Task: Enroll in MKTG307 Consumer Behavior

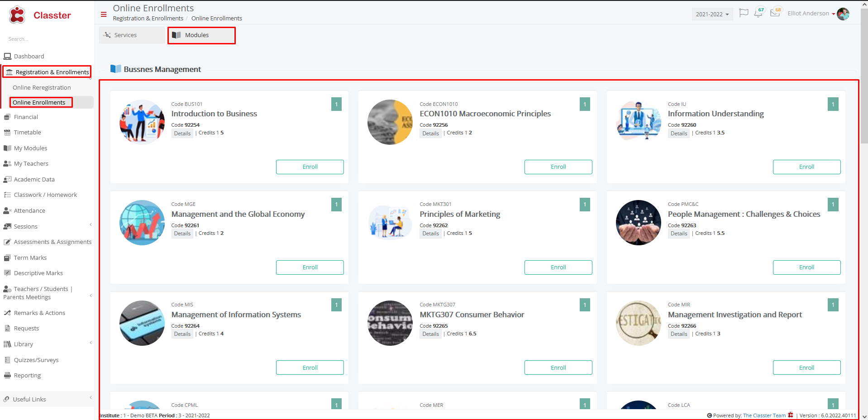Action: [558, 367]
